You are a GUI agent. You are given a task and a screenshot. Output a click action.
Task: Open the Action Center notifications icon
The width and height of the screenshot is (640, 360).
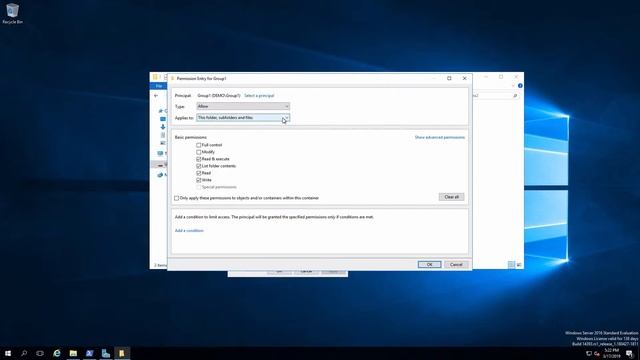coord(629,353)
